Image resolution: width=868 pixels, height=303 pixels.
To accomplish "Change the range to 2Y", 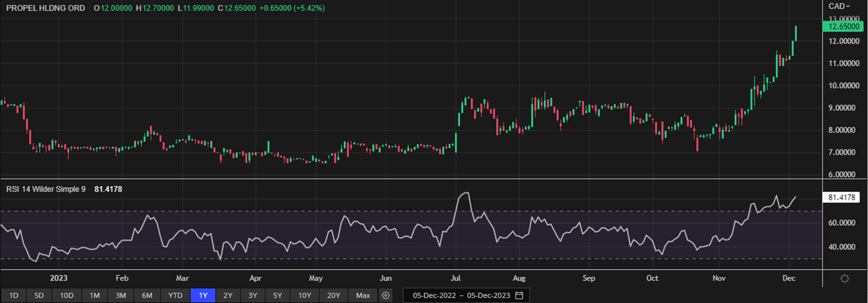I will coord(228,295).
